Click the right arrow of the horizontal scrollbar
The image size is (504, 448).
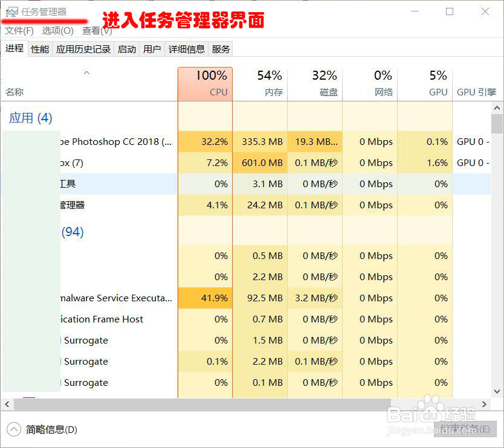coord(483,404)
